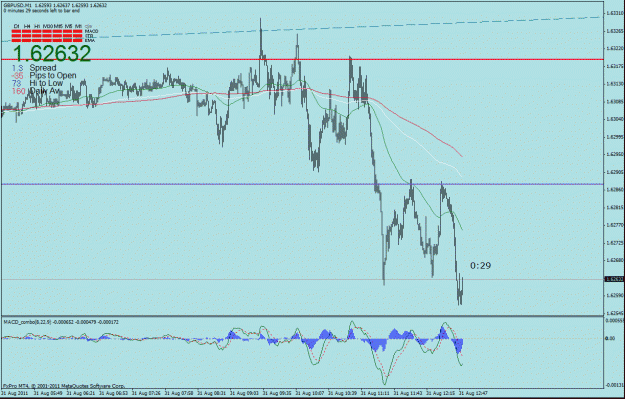Click the M15 timeframe header label
625x399 pixels.
58,26
